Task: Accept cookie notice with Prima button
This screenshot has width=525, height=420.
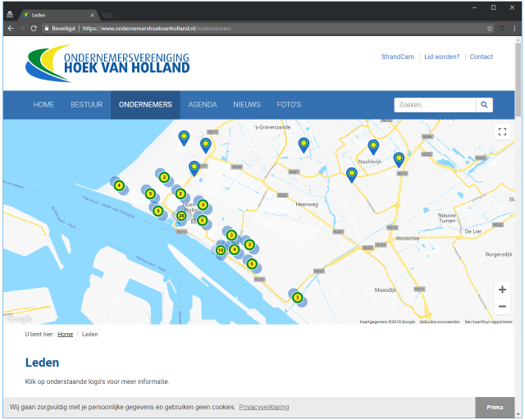Action: click(x=495, y=407)
